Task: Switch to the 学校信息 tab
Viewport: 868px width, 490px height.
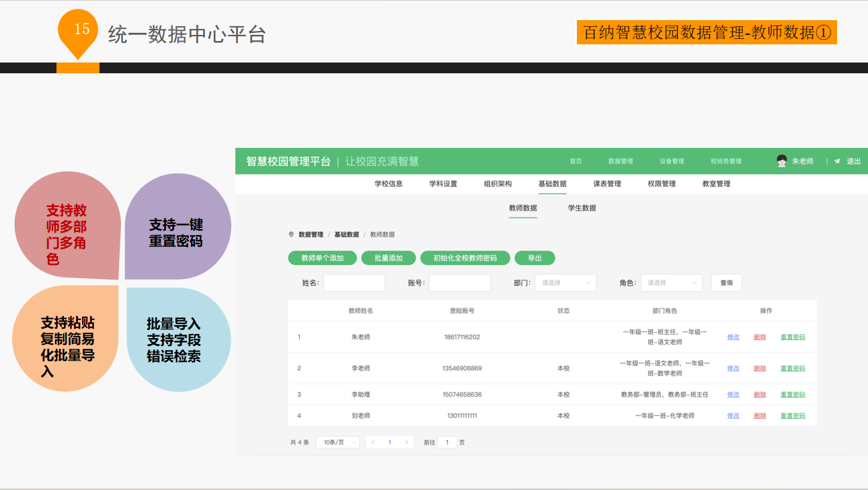Action: pos(389,183)
